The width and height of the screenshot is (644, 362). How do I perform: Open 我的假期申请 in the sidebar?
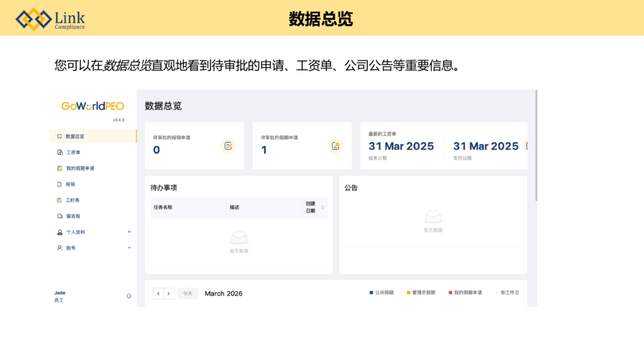tap(80, 168)
